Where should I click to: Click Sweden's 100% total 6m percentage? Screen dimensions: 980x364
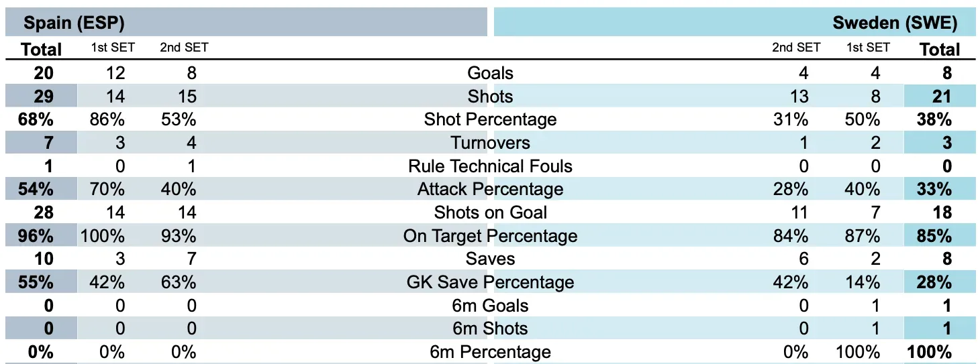(x=930, y=352)
